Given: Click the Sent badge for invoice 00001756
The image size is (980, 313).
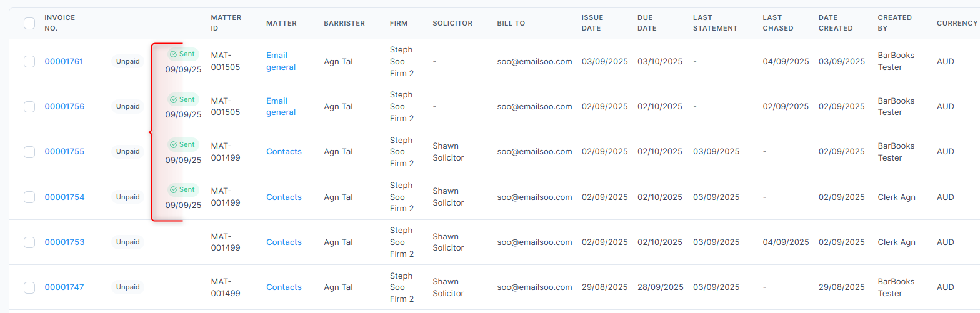Looking at the screenshot, I should pos(183,99).
